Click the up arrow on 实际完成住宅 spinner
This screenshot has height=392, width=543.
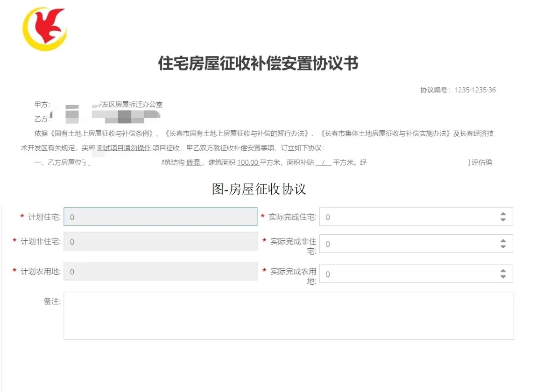click(x=503, y=213)
